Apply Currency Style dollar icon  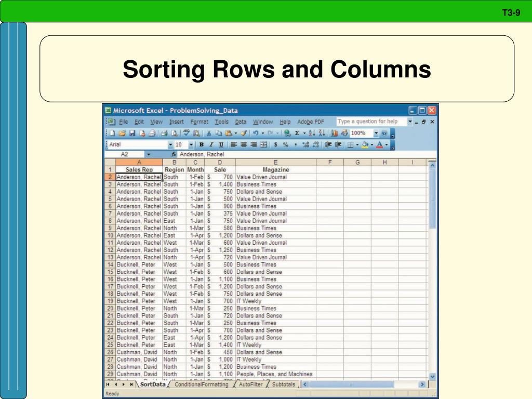click(275, 145)
